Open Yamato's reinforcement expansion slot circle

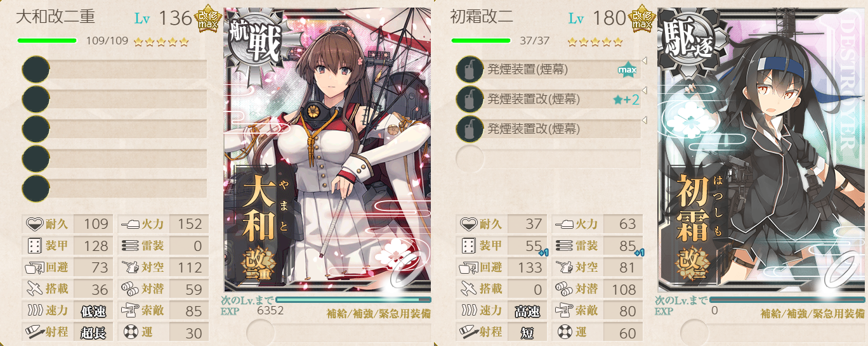(x=260, y=331)
